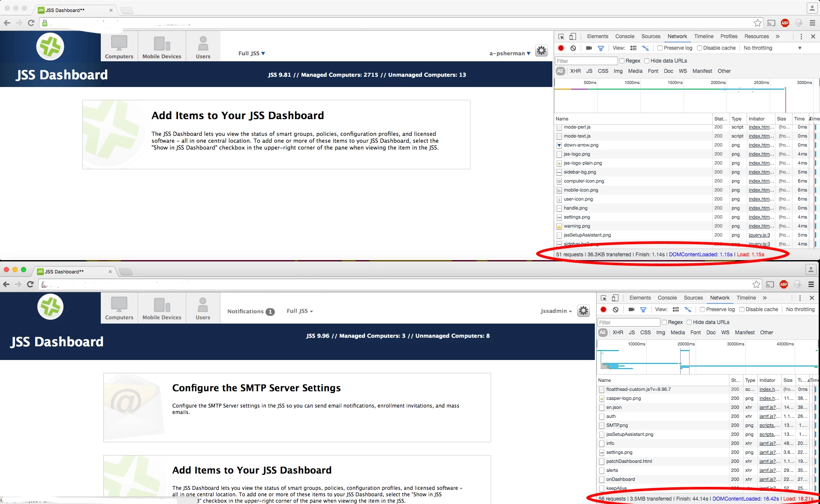Screen dimensions: 820x504
Task: Click the JSS logo in bottom window
Action: pyautogui.click(x=50, y=307)
